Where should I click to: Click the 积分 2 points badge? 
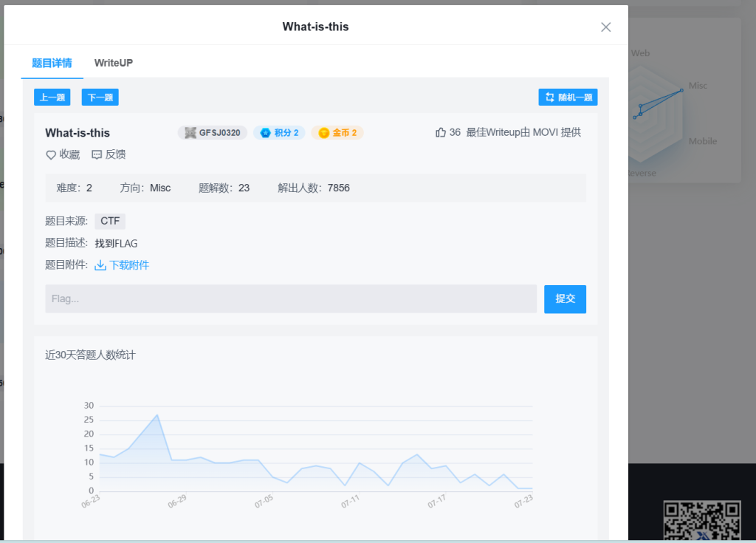click(x=279, y=133)
